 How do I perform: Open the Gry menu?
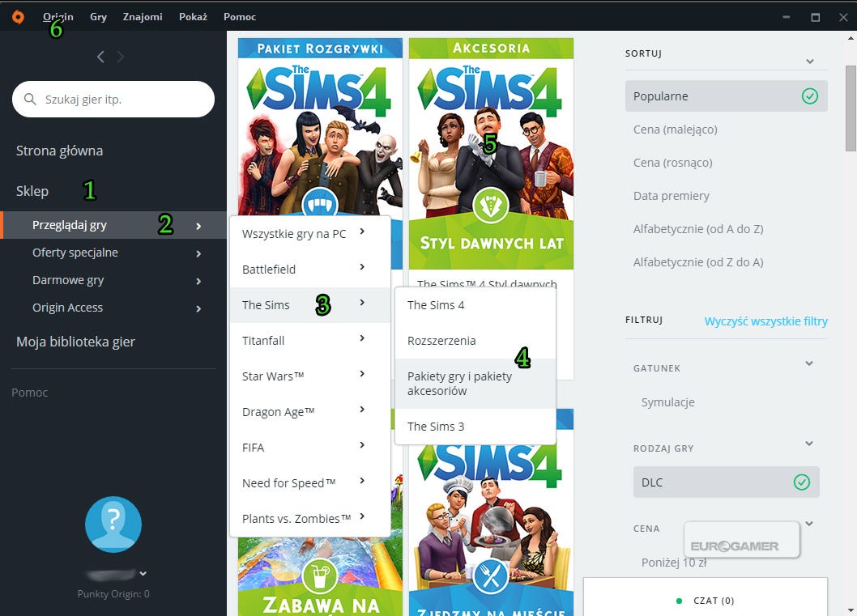(98, 17)
